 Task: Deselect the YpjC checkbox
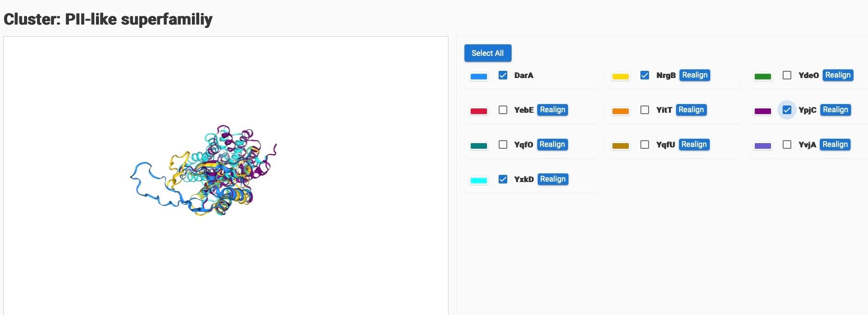click(x=787, y=110)
